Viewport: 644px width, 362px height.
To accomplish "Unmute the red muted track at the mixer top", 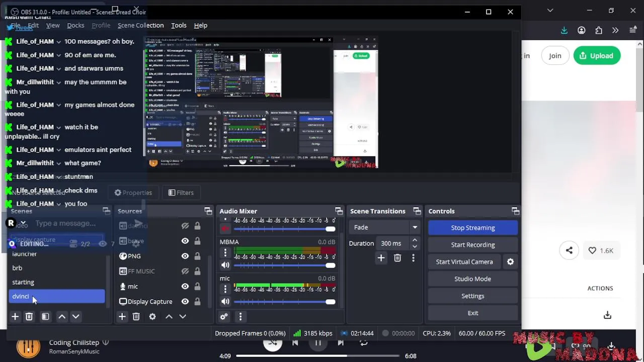I will point(225,229).
